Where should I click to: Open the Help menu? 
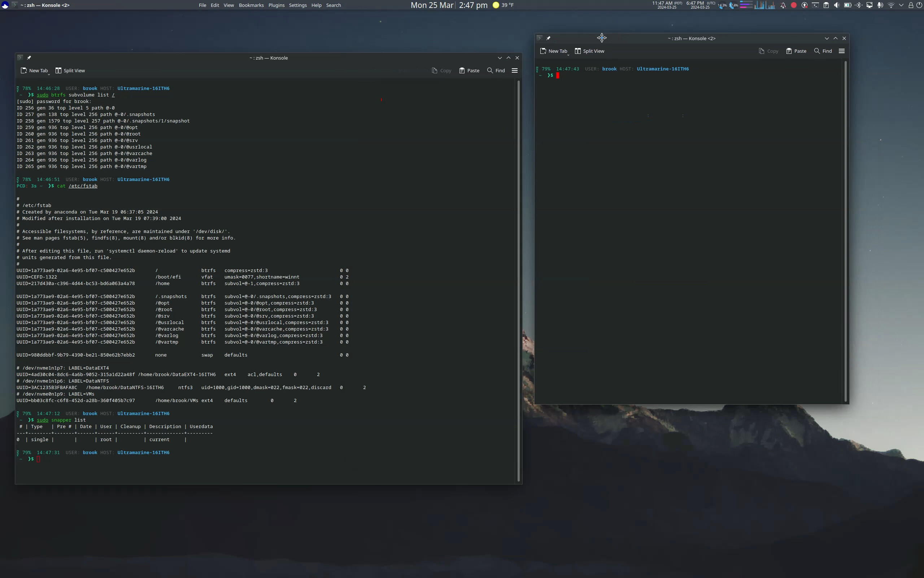click(x=316, y=5)
